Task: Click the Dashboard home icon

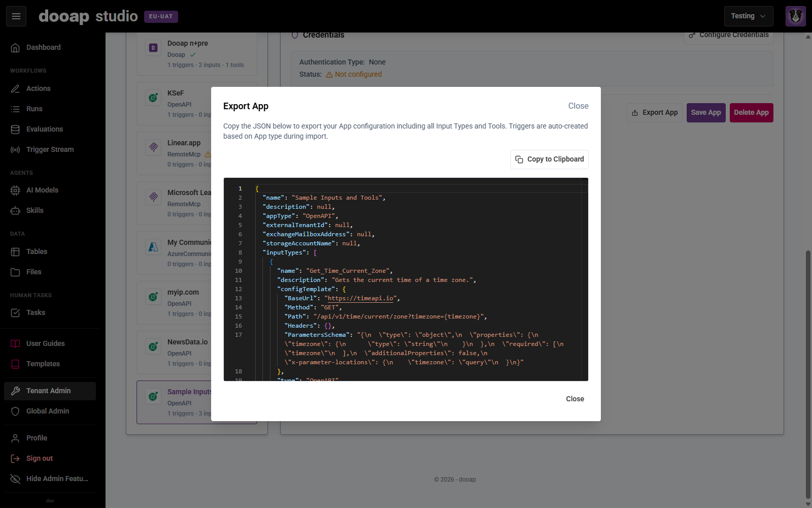Action: click(x=15, y=47)
